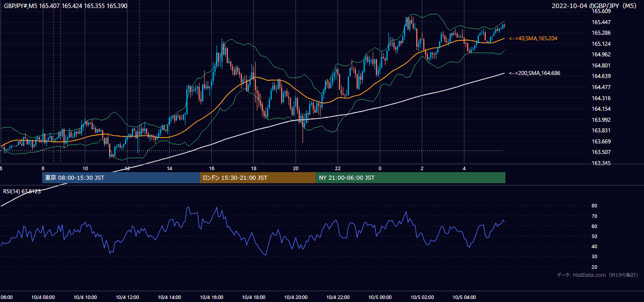
Task: Click price axis value 163.831
Action: click(x=601, y=130)
